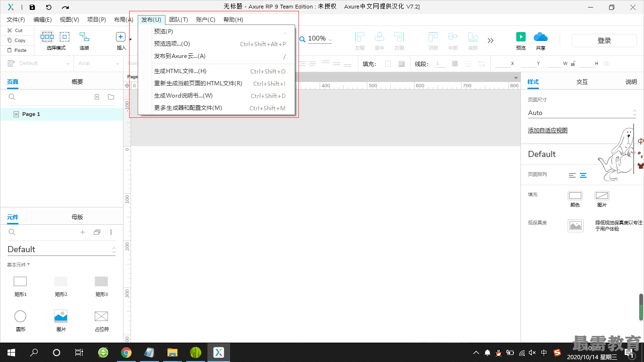Open the 文件(F) menu

pyautogui.click(x=16, y=20)
